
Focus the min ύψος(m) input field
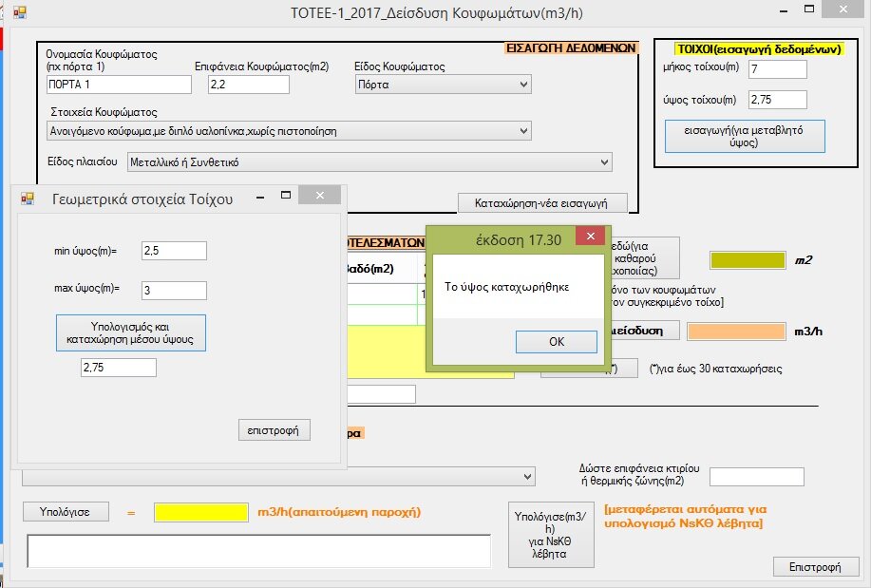tap(173, 251)
